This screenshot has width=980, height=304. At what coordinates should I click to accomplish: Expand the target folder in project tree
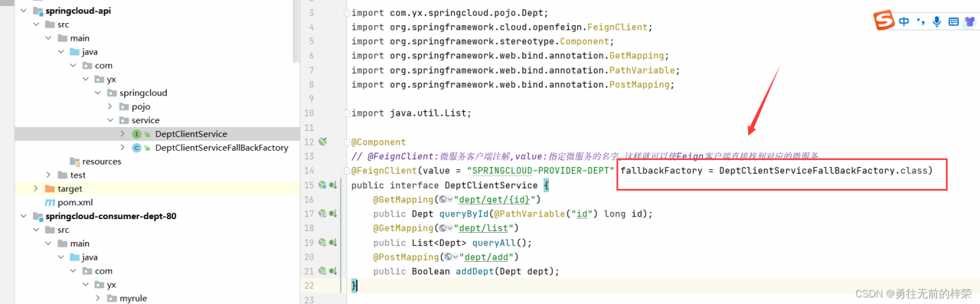pyautogui.click(x=35, y=188)
